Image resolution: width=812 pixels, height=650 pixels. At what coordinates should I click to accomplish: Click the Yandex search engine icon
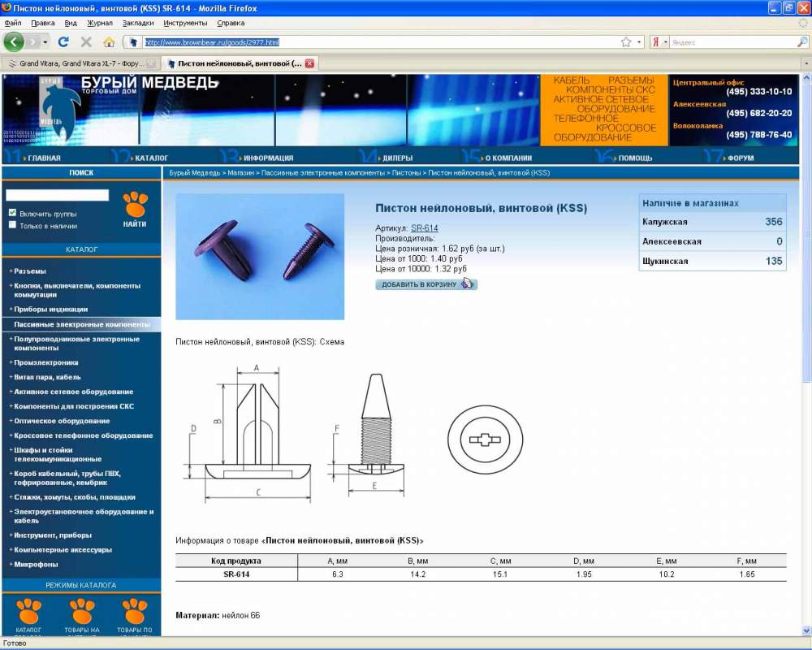click(x=655, y=42)
